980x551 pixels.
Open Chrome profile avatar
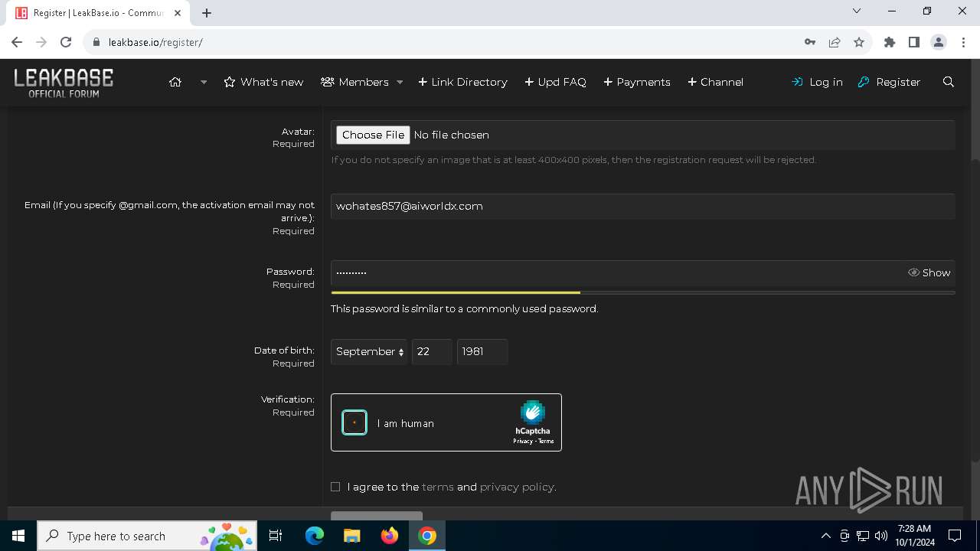(939, 42)
